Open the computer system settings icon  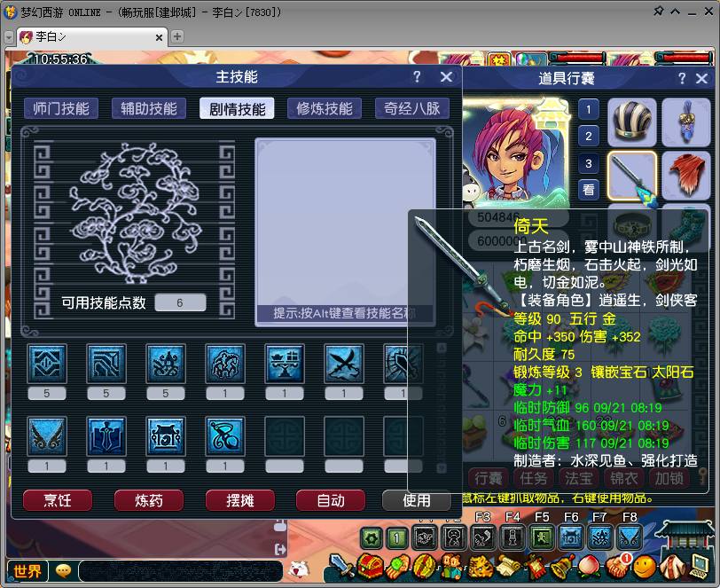tap(700, 568)
